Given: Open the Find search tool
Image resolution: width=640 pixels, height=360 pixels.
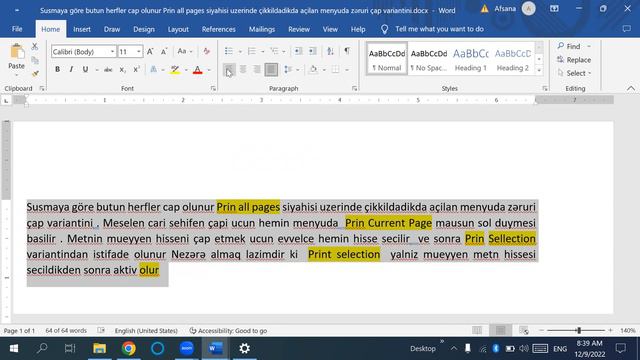Looking at the screenshot, I should tap(569, 47).
